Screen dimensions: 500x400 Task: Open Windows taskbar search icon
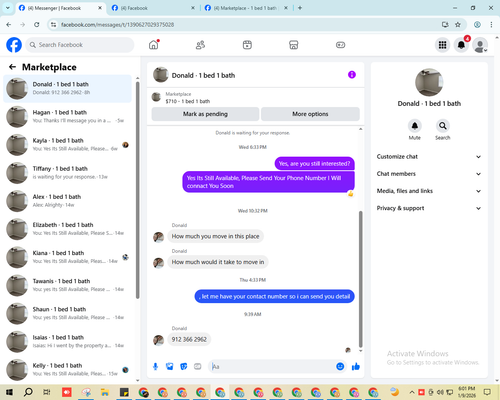click(28, 392)
